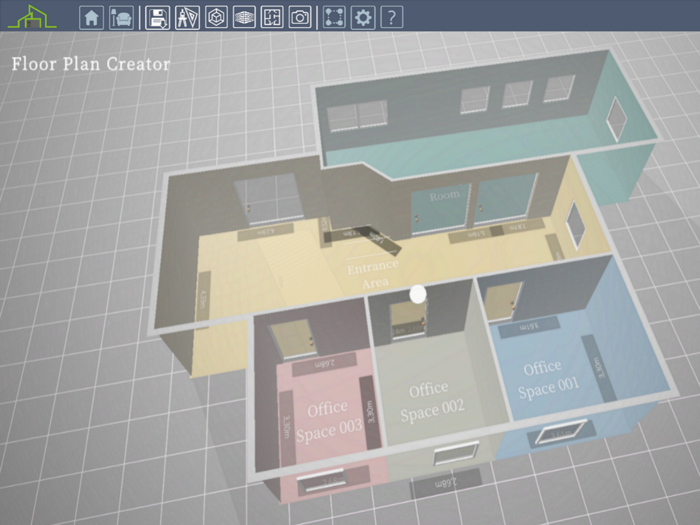
Task: Click the door of Office Space 003
Action: coord(294,338)
